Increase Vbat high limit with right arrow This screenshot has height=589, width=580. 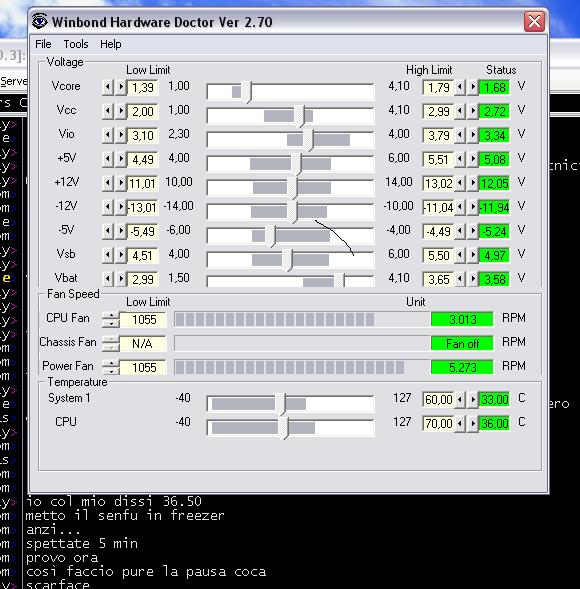pos(473,280)
